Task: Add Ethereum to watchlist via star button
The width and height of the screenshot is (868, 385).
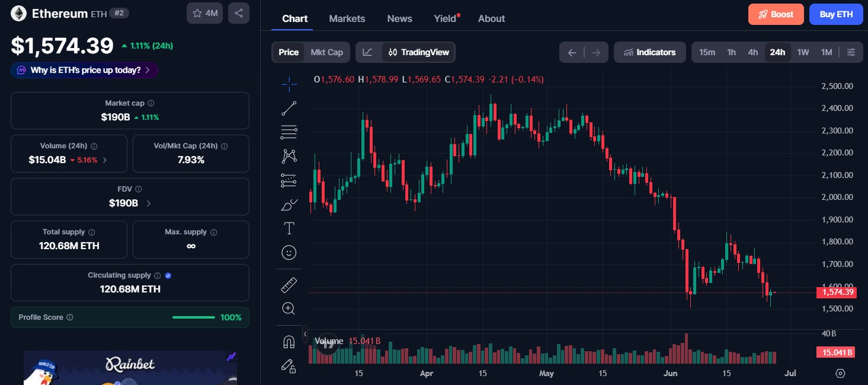Action: click(204, 13)
